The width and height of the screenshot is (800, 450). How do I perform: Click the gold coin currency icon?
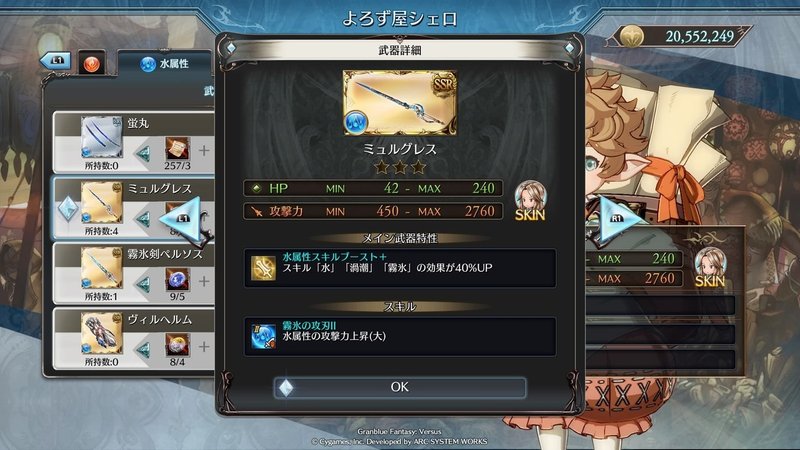(x=632, y=37)
